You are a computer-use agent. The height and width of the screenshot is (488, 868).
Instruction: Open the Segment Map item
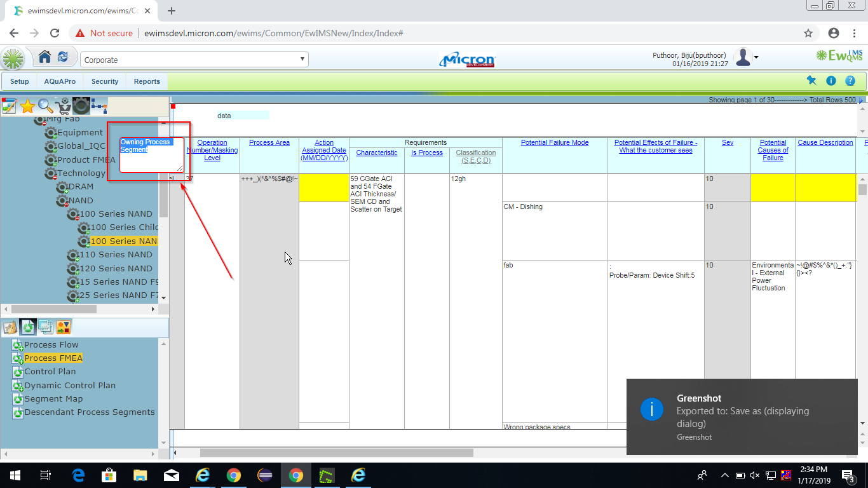[x=53, y=398]
